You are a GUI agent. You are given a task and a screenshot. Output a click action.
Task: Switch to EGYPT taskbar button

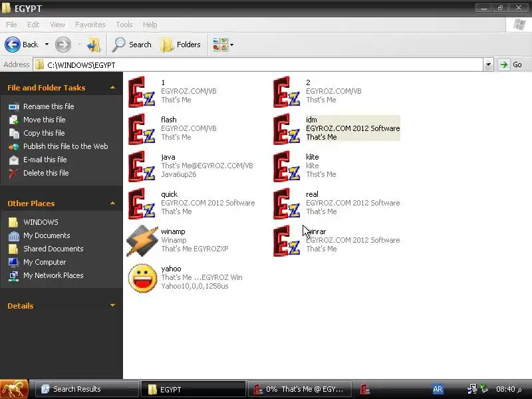pos(193,389)
